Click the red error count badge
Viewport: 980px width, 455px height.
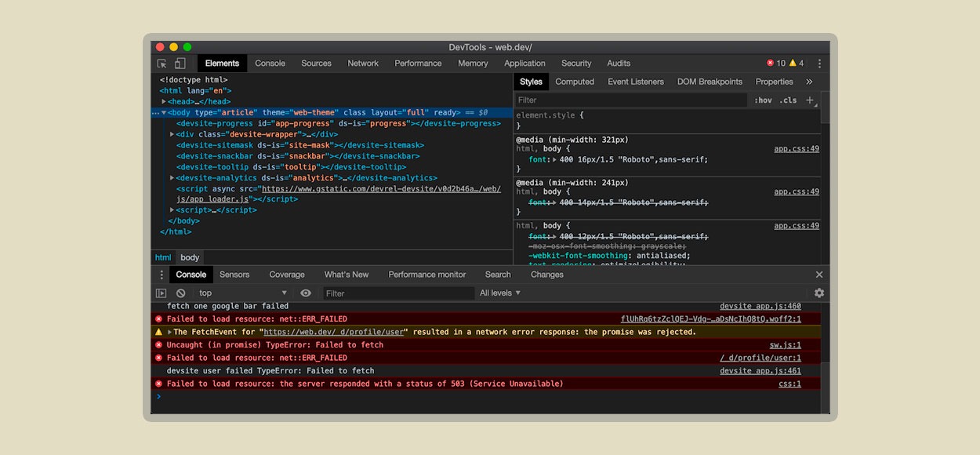[775, 64]
